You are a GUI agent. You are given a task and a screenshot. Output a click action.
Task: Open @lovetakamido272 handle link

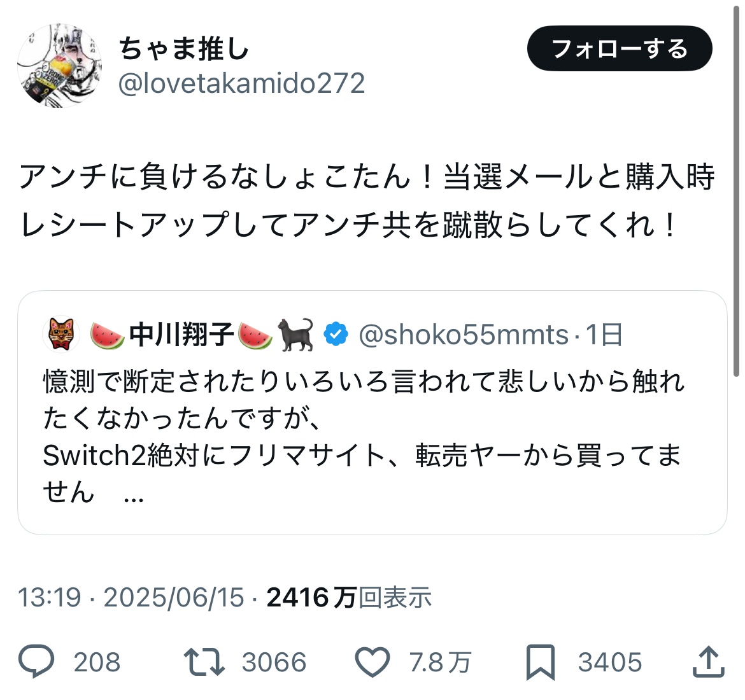(x=241, y=83)
